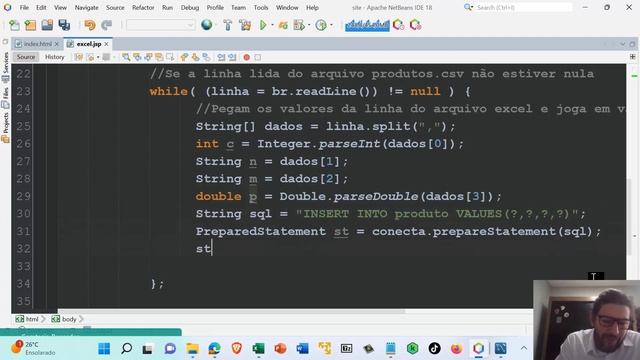Click the Redo toolbar icon
640x360 pixels.
click(107, 25)
